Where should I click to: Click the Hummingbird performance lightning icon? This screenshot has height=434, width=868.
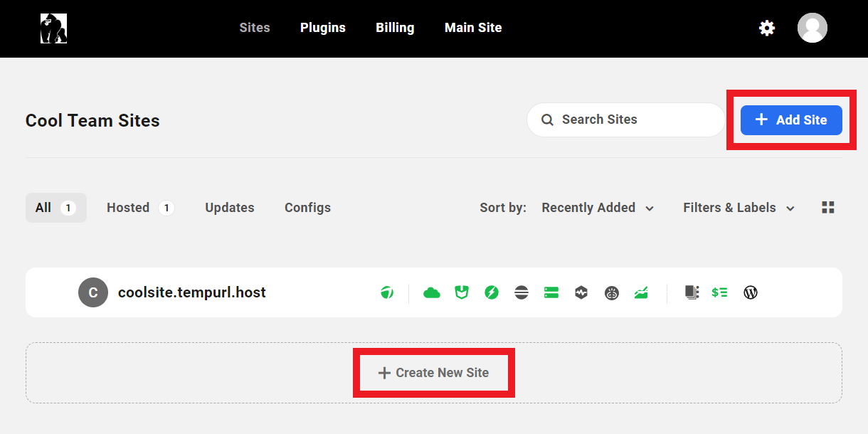(492, 292)
